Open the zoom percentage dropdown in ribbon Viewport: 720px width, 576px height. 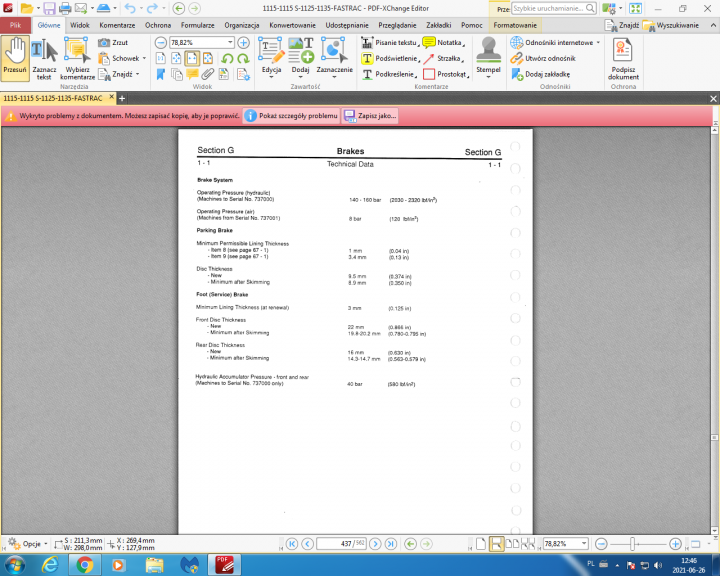[229, 43]
